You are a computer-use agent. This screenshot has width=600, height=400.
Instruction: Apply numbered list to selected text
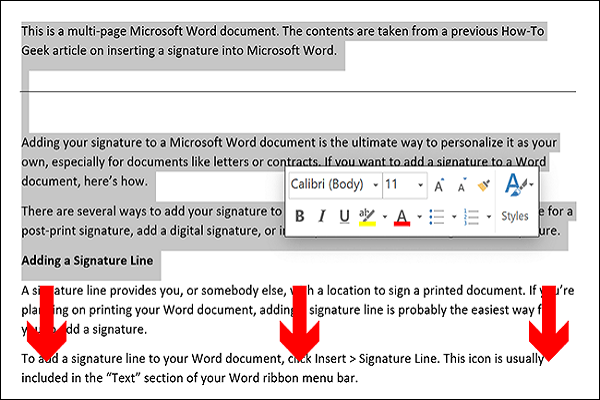tap(472, 216)
